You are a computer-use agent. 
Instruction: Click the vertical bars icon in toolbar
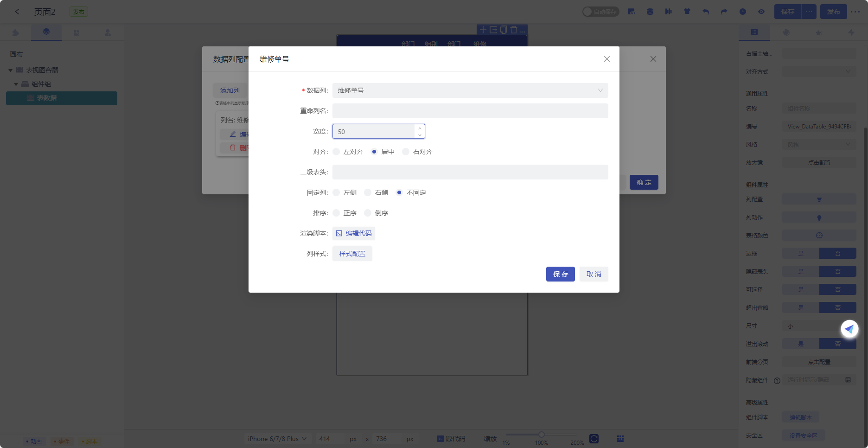(669, 12)
